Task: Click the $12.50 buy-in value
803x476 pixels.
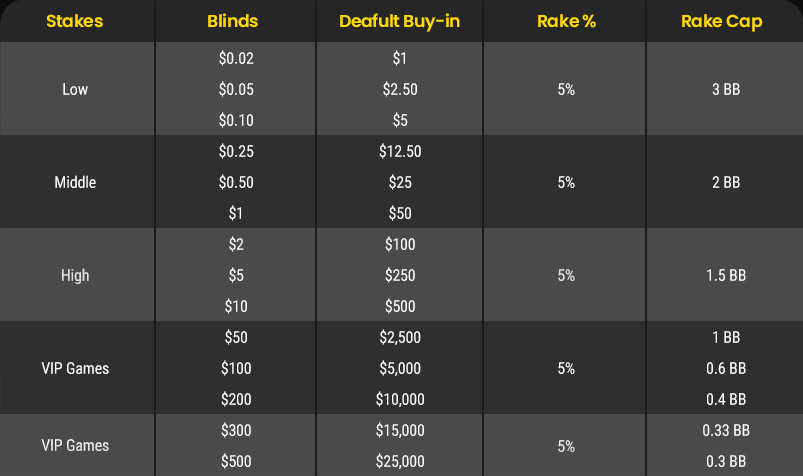Action: click(x=400, y=151)
